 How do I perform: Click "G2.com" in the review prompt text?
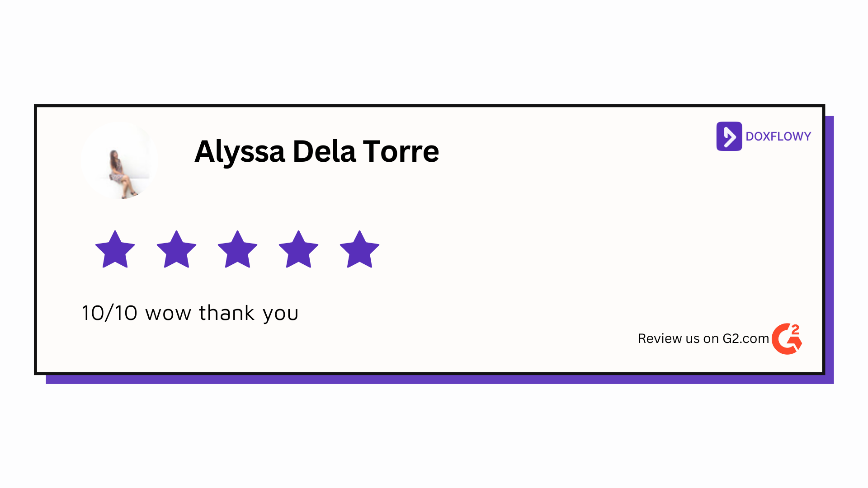[745, 338]
